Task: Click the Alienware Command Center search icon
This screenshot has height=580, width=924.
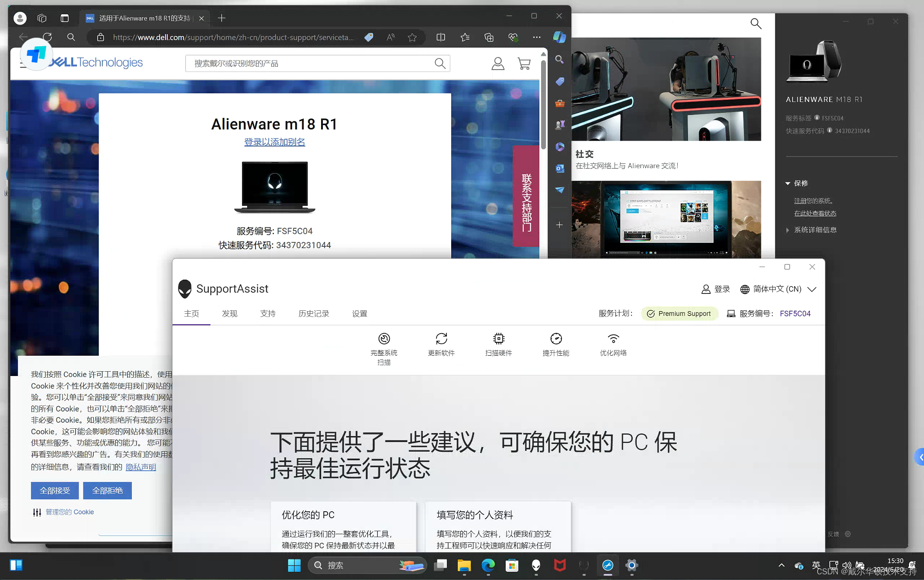Action: tap(755, 23)
